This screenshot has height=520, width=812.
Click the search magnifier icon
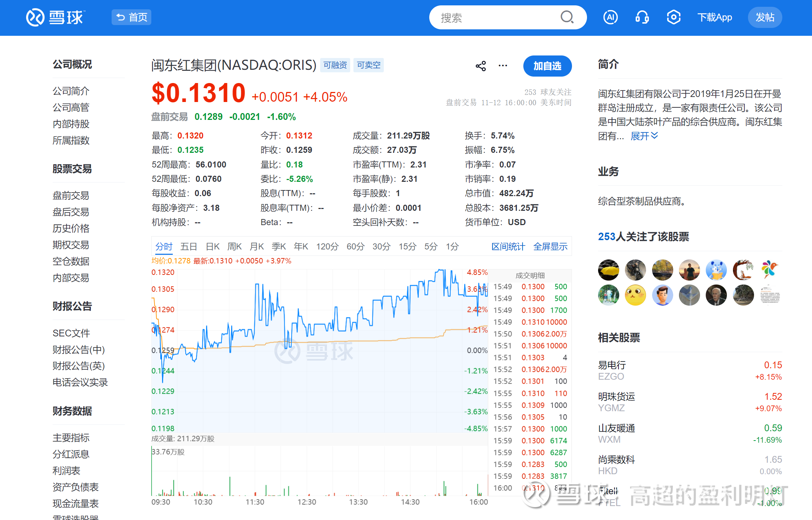tap(567, 17)
